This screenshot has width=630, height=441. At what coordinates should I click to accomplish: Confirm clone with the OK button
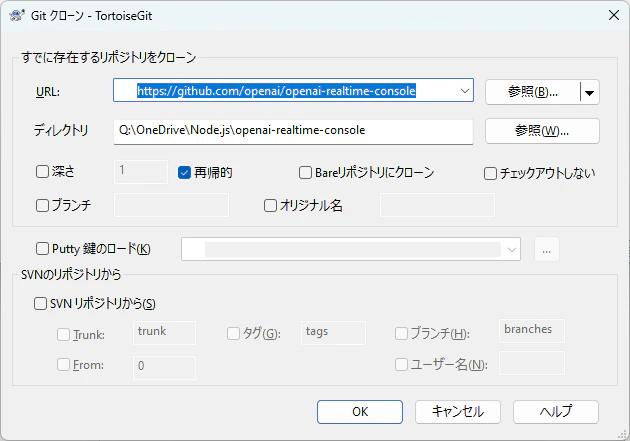[360, 412]
